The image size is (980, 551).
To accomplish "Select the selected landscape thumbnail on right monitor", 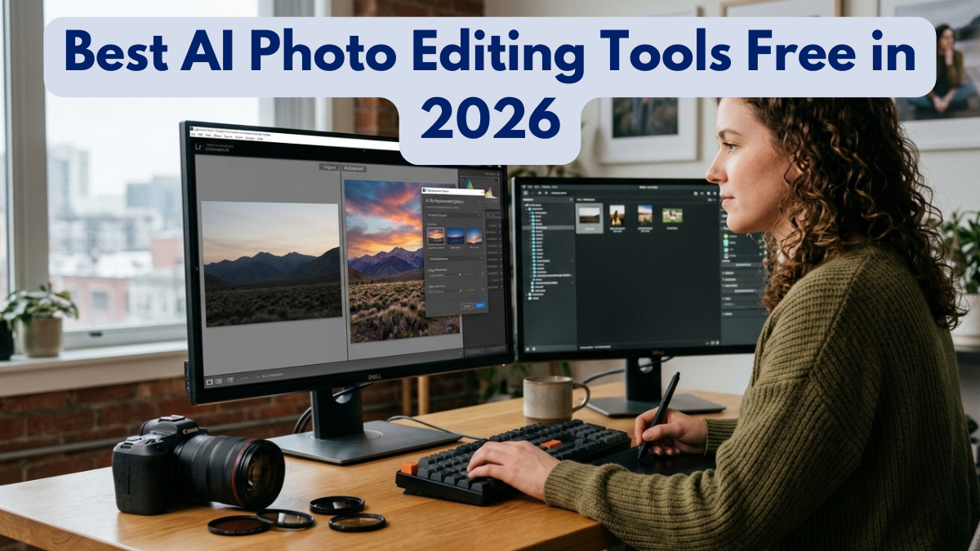I will click(589, 218).
